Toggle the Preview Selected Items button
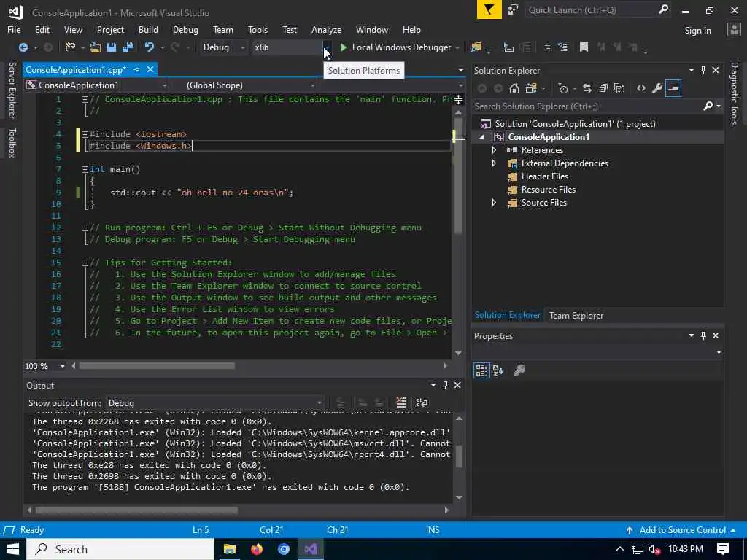The image size is (747, 560). pyautogui.click(x=673, y=88)
